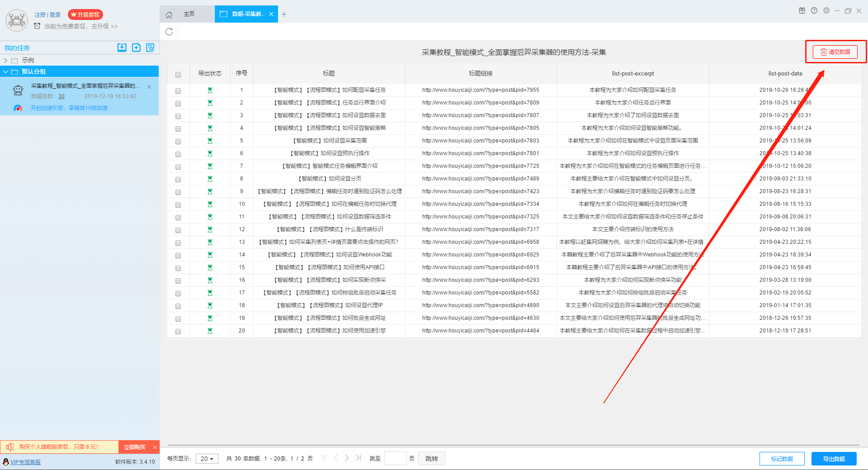Check the checkbox for row 6
Screen dimensions: 868x470
point(178,154)
